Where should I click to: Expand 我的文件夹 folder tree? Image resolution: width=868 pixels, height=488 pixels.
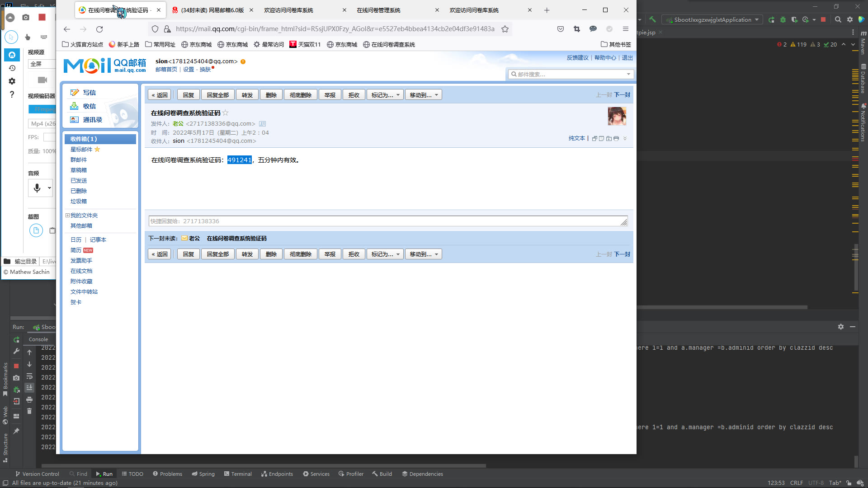click(x=67, y=216)
